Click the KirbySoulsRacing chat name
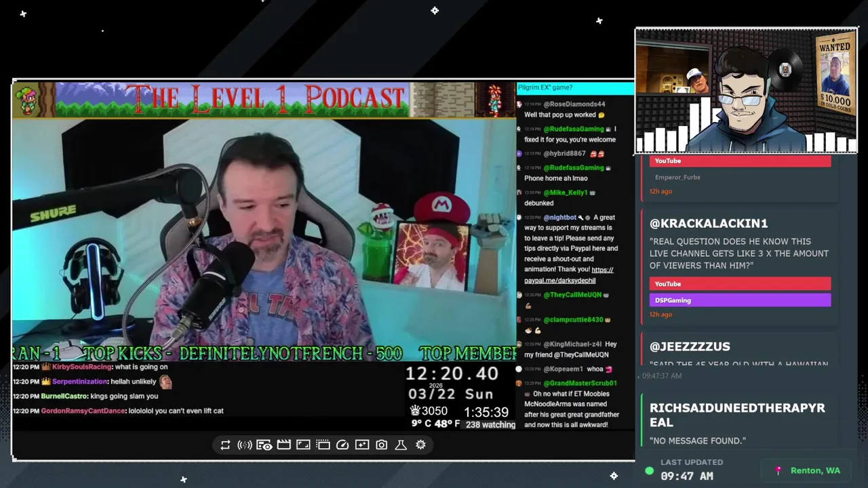Viewport: 868px width, 488px height. click(81, 367)
